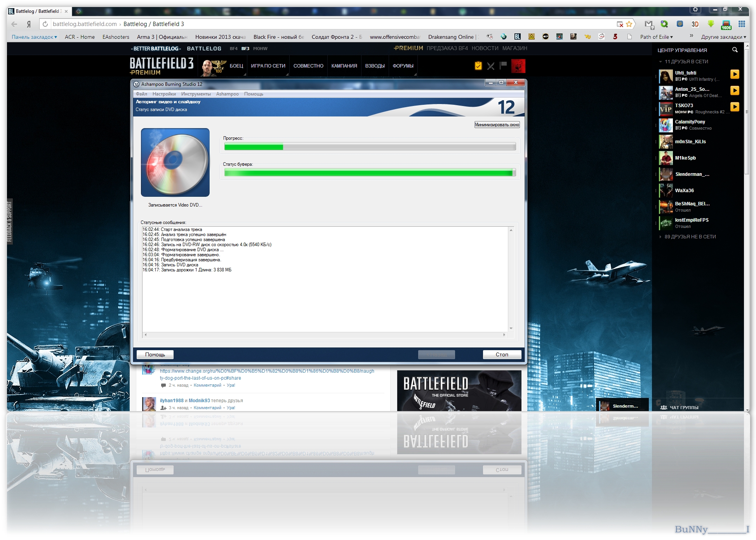Screen dimensions: 756x540
Task: Open Path of Exile bookmark folder
Action: [x=656, y=37]
